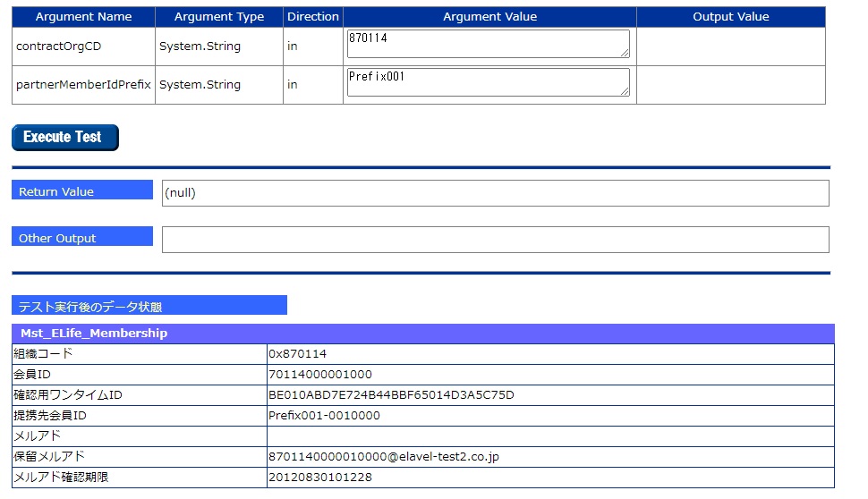Select the email 8701140000010000@elavel-test2.co.jp

click(384, 457)
